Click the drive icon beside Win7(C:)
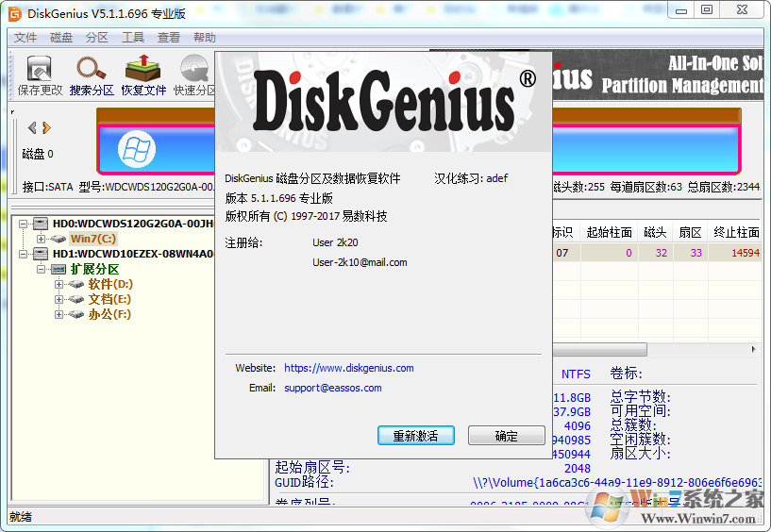 (x=59, y=239)
